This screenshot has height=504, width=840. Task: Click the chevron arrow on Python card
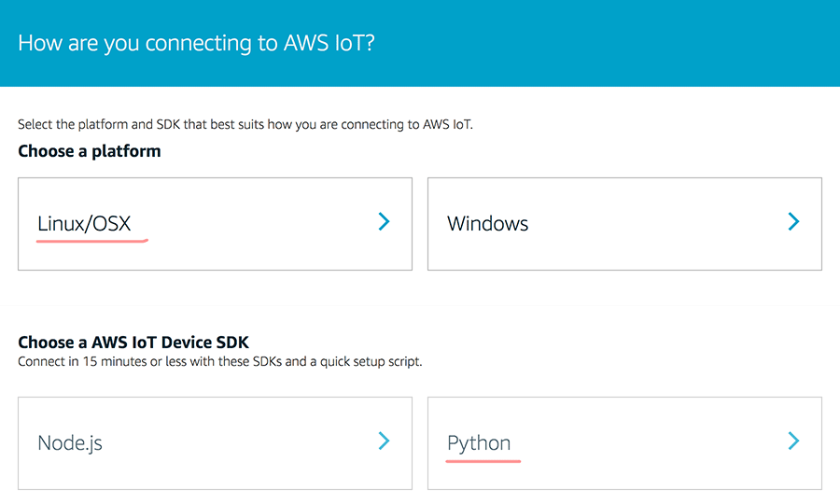[x=793, y=441]
